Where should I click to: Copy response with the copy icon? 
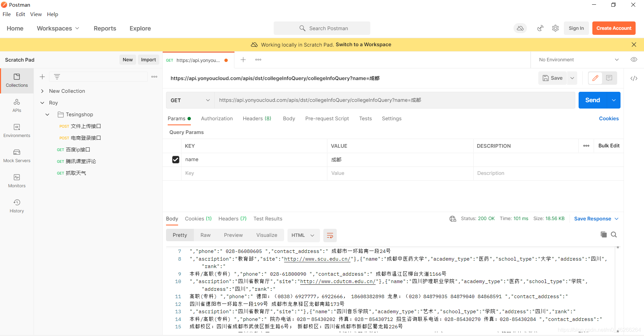(x=604, y=234)
